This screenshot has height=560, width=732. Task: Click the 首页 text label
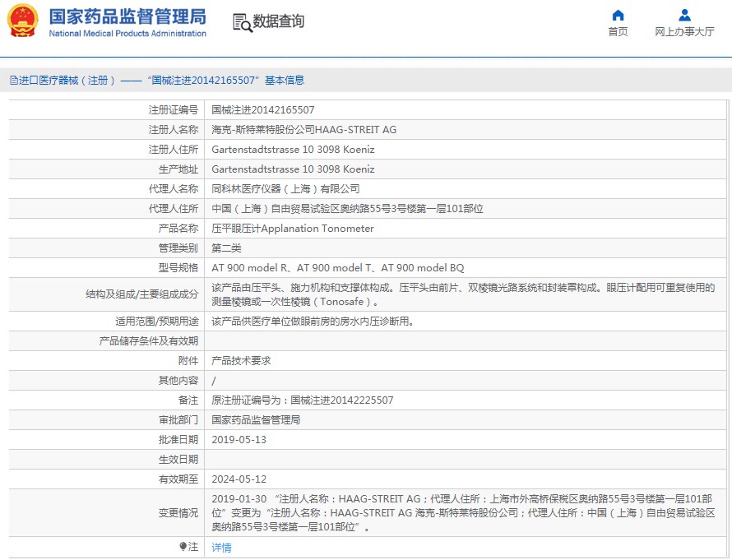618,32
